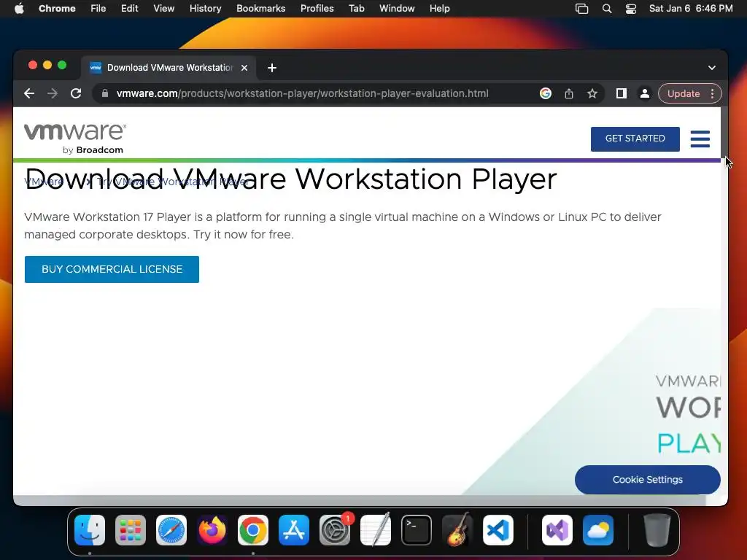Launch Safari from the Dock
Viewport: 747px width, 560px height.
point(171,530)
